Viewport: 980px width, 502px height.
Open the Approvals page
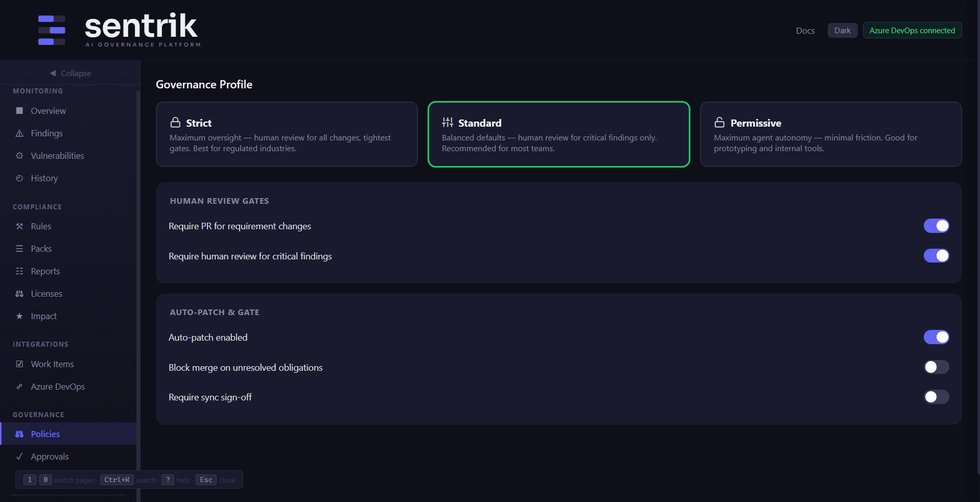pos(68,457)
